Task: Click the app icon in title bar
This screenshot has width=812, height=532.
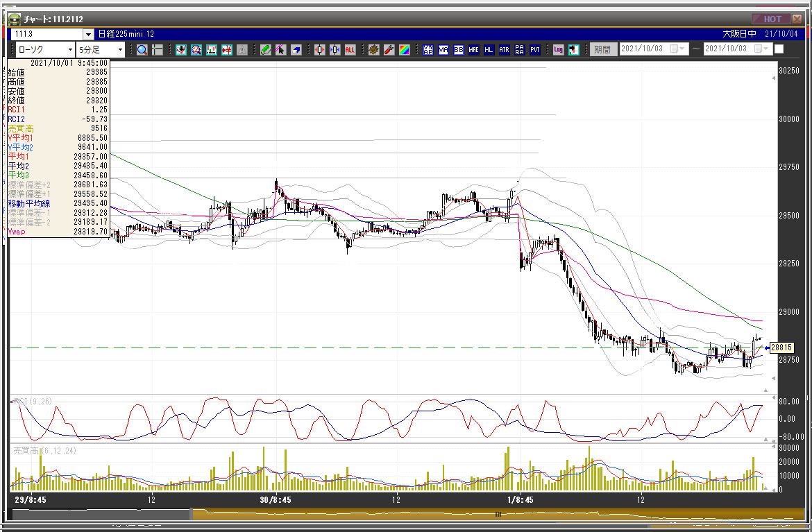Action: (15, 19)
